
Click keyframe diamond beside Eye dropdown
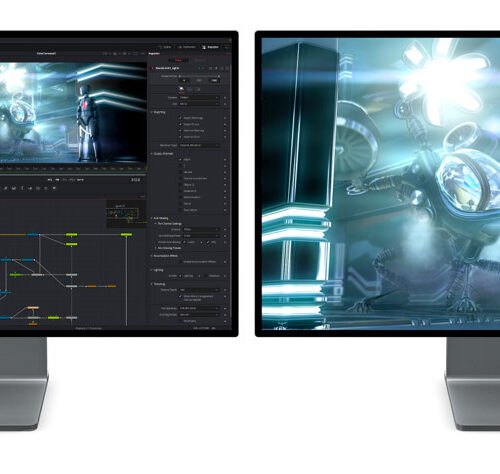(225, 104)
